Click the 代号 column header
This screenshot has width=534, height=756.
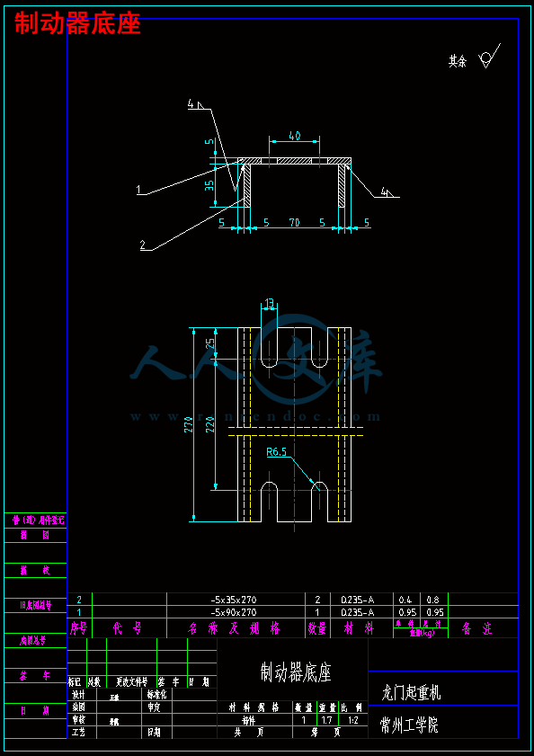coord(128,628)
